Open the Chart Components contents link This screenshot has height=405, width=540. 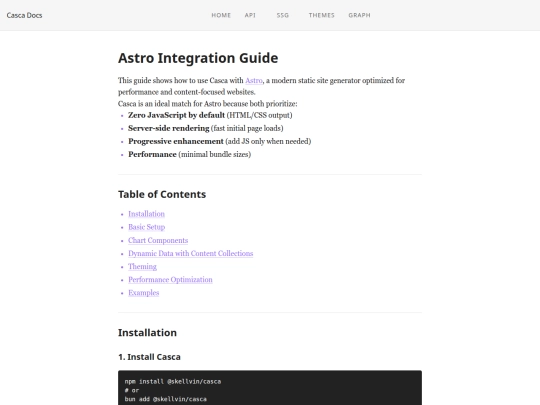[158, 240]
